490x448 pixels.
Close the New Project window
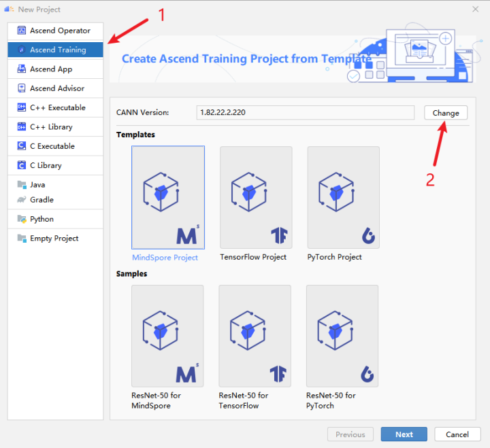[475, 10]
